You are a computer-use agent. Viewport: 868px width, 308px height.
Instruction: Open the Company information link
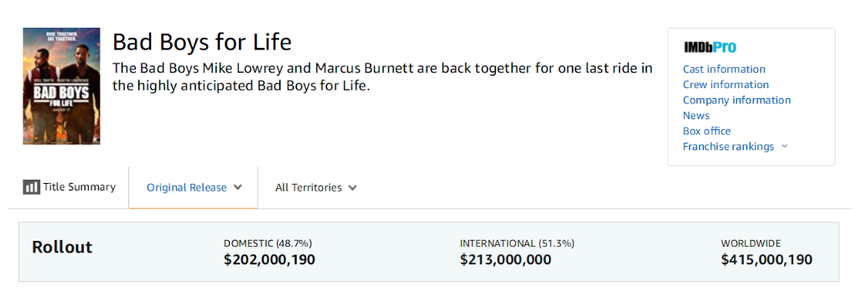tap(737, 100)
